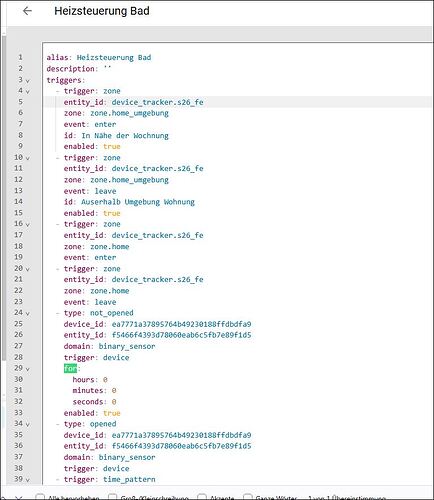Click 'enabled: true' on line 33
The height and width of the screenshot is (500, 434).
[92, 413]
